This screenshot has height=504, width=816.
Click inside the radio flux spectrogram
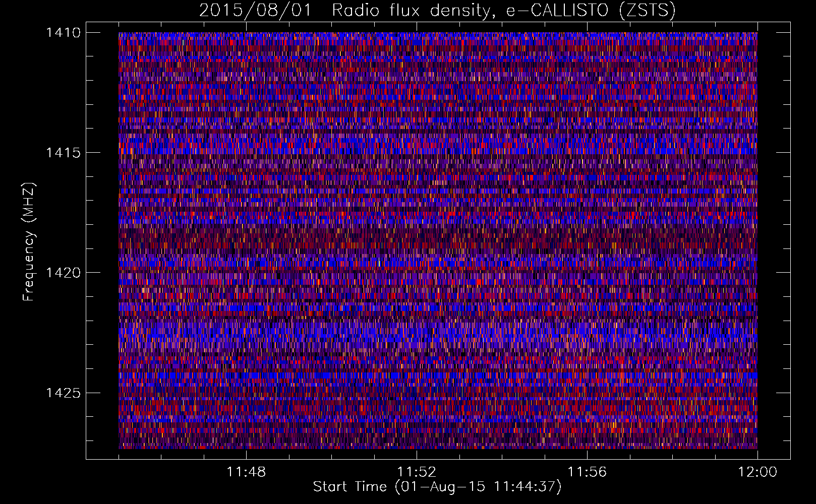pos(438,240)
